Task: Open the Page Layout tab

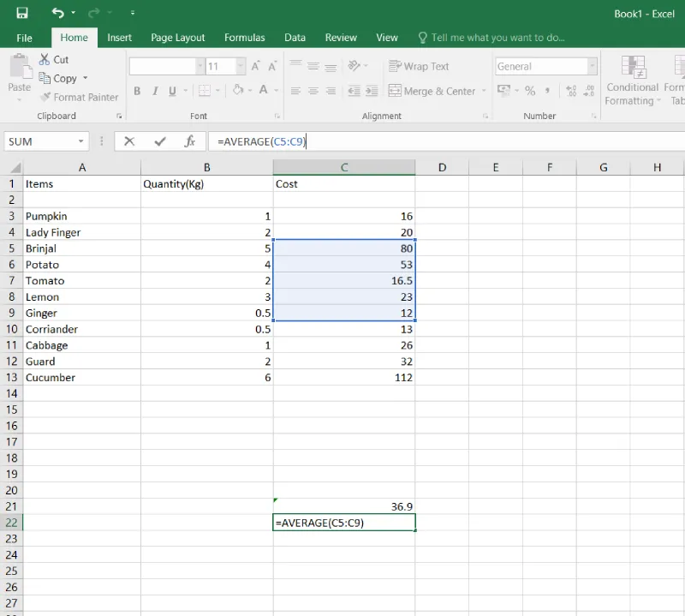Action: pos(177,38)
